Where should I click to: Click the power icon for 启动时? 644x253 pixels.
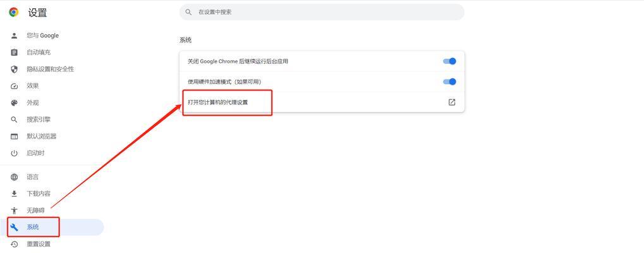tap(15, 153)
